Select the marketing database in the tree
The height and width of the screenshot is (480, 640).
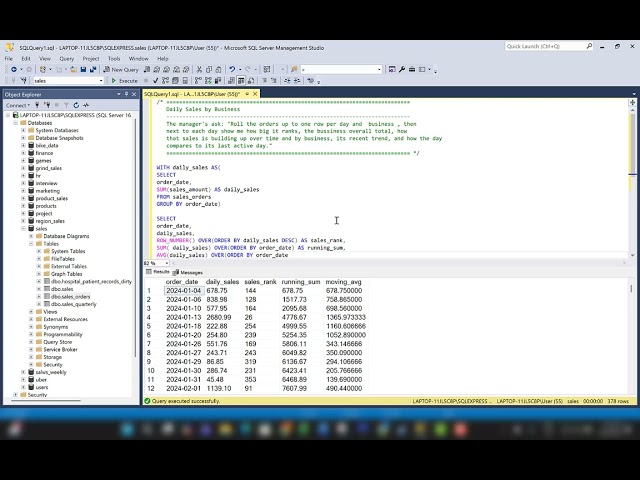tap(47, 191)
